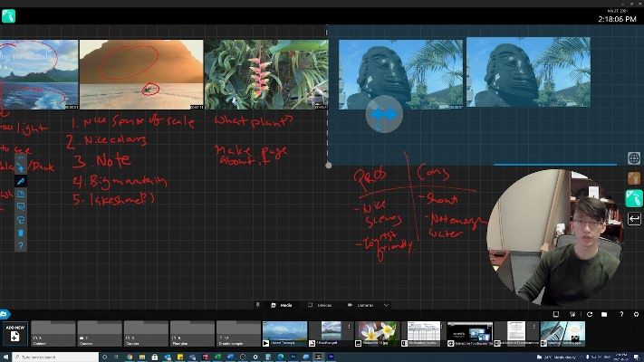Image resolution: width=644 pixels, height=362 pixels.
Task: Select the dark presentation thumbnail in tray
Action: click(469, 334)
